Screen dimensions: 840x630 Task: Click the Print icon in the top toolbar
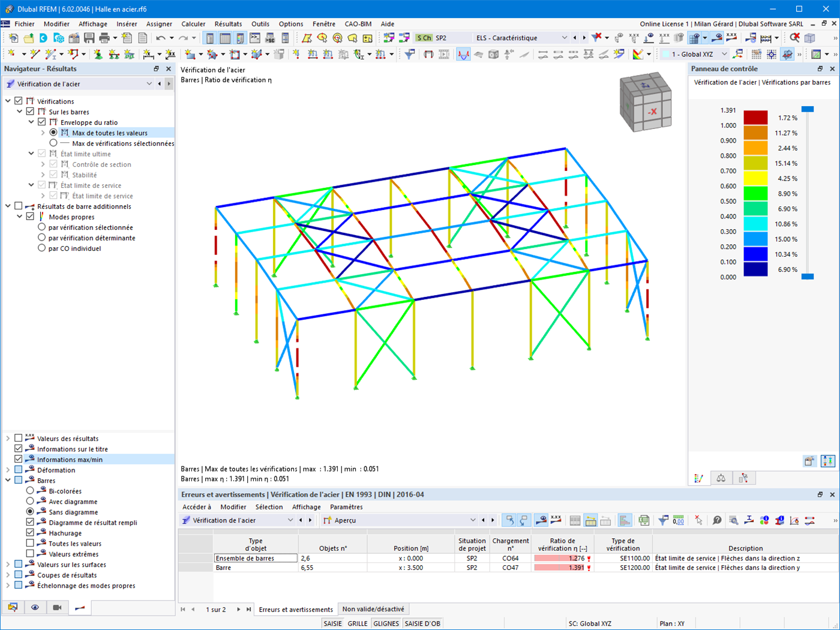104,38
